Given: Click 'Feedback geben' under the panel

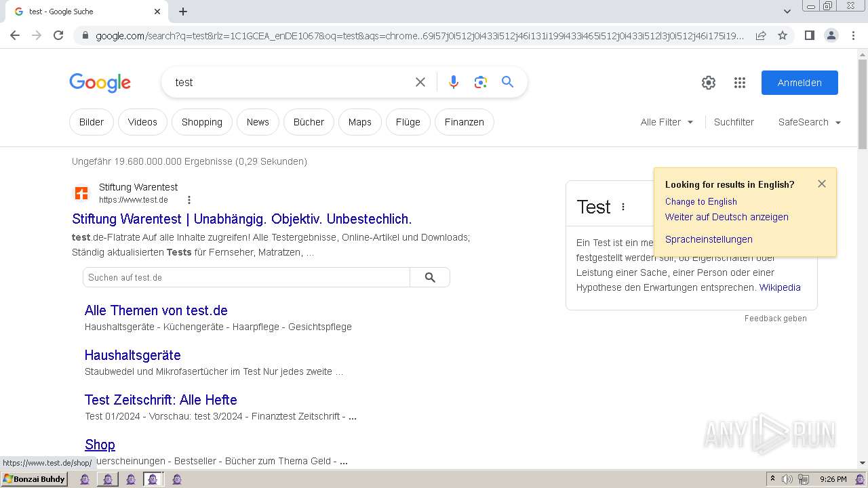Looking at the screenshot, I should coord(776,319).
